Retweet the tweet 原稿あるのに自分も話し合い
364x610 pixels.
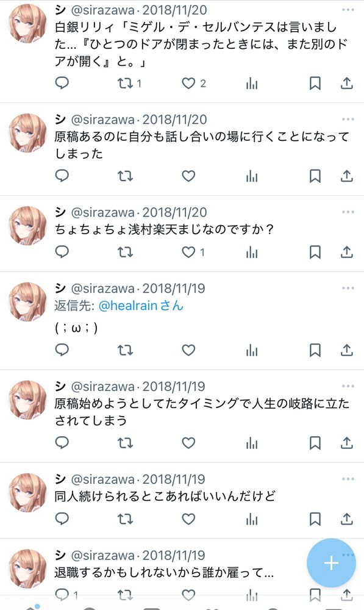coord(125,176)
